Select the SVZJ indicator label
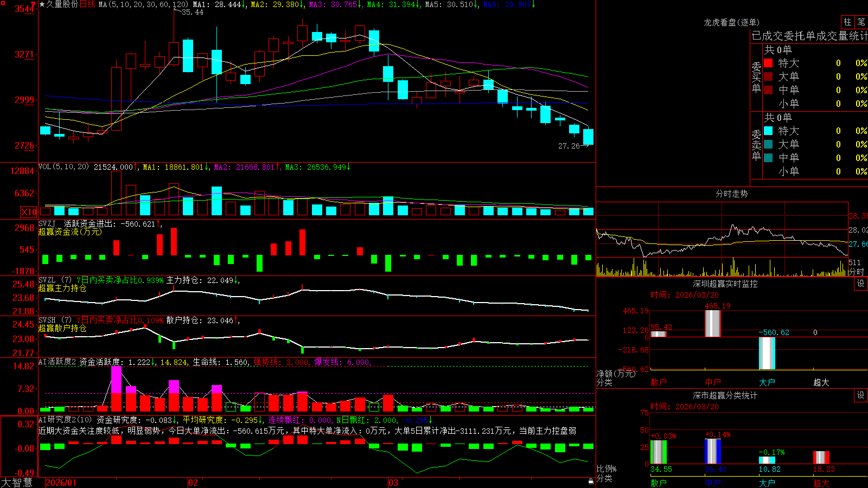The width and height of the screenshot is (868, 488). (47, 224)
